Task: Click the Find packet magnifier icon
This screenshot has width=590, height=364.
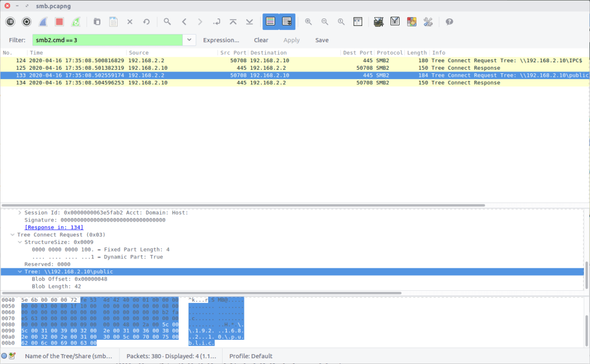Action: click(x=167, y=22)
